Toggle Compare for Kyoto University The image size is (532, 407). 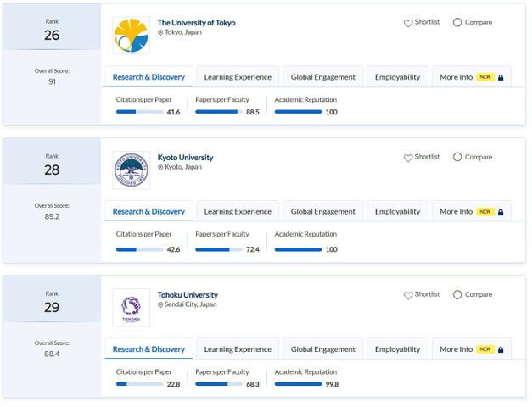click(x=457, y=157)
